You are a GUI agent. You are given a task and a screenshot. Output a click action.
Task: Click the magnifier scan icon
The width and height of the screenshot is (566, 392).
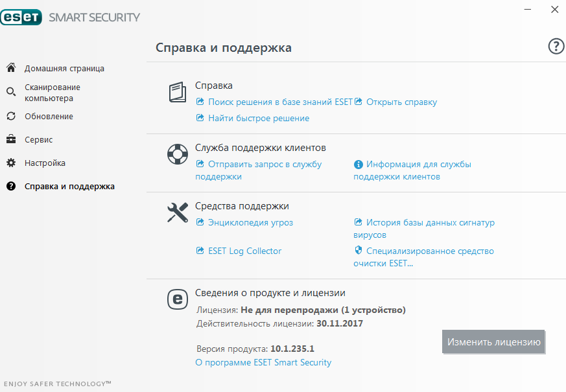coord(11,92)
